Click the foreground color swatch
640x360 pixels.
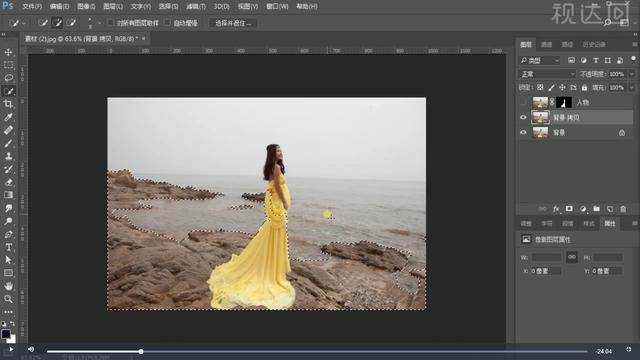6,333
